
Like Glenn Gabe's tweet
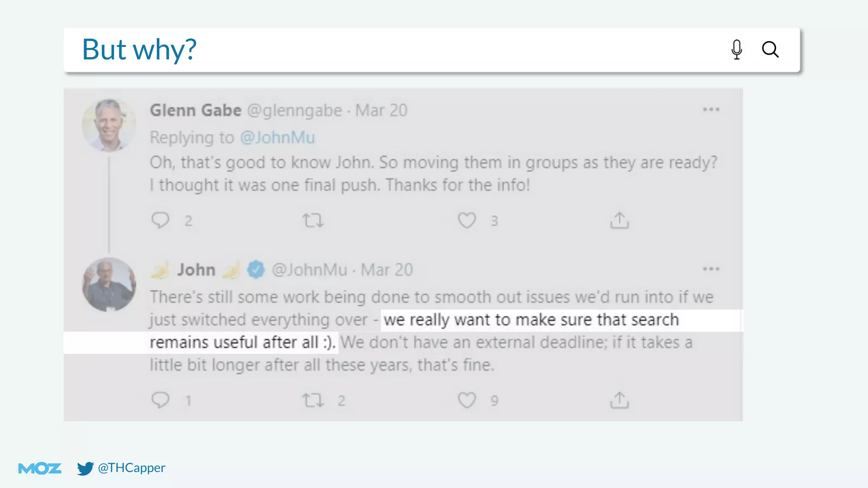tap(467, 220)
